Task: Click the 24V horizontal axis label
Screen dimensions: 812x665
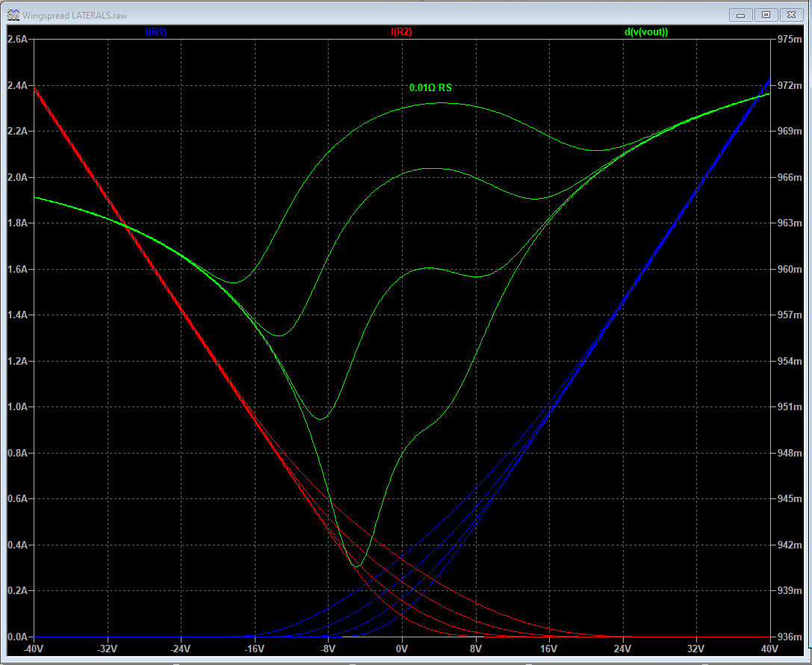Action: pos(622,649)
